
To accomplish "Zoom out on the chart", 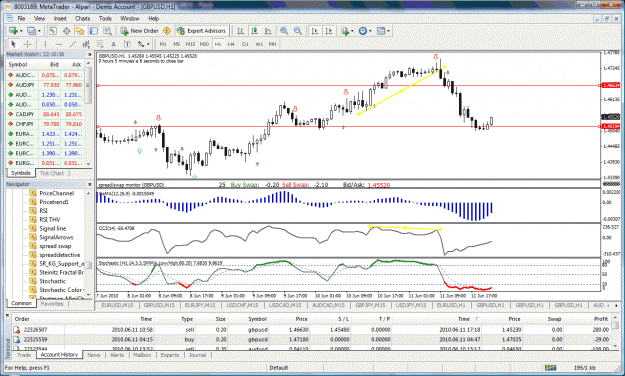I will coord(298,31).
